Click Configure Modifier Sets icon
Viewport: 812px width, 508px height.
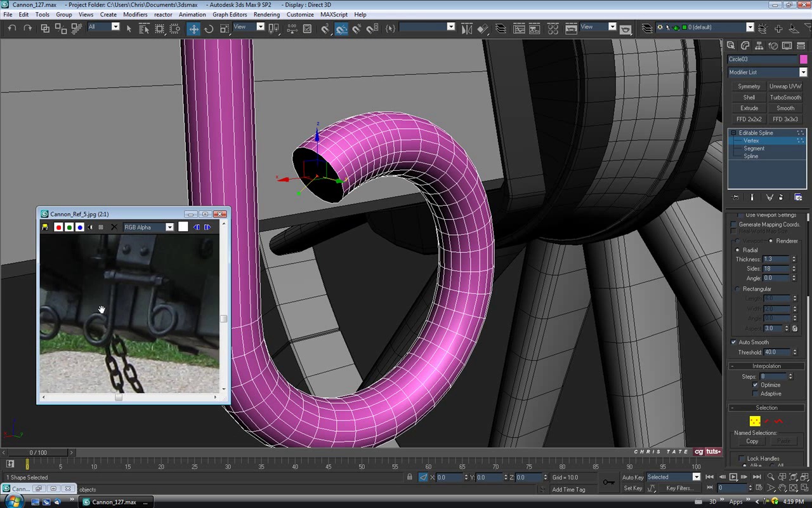point(798,197)
